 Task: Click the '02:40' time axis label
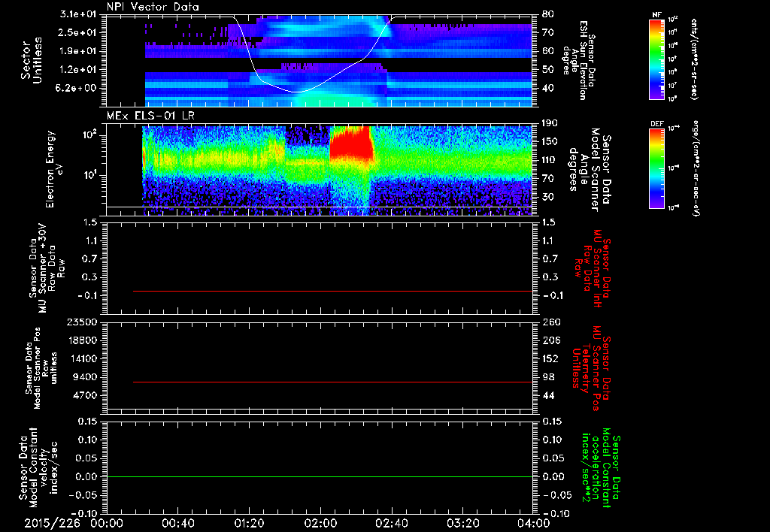(x=391, y=524)
